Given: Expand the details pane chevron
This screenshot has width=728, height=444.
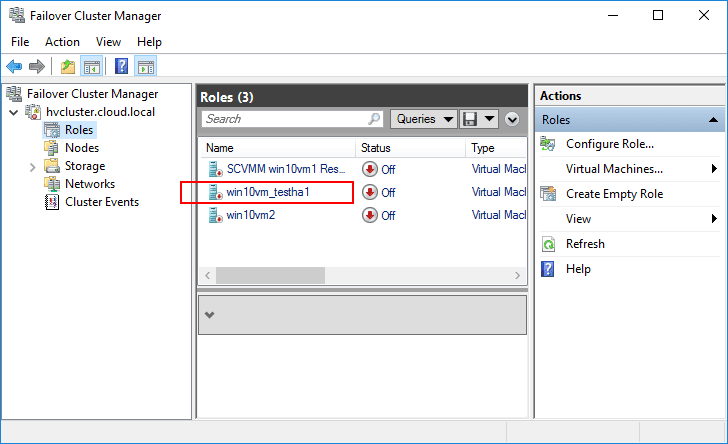Looking at the screenshot, I should 210,315.
